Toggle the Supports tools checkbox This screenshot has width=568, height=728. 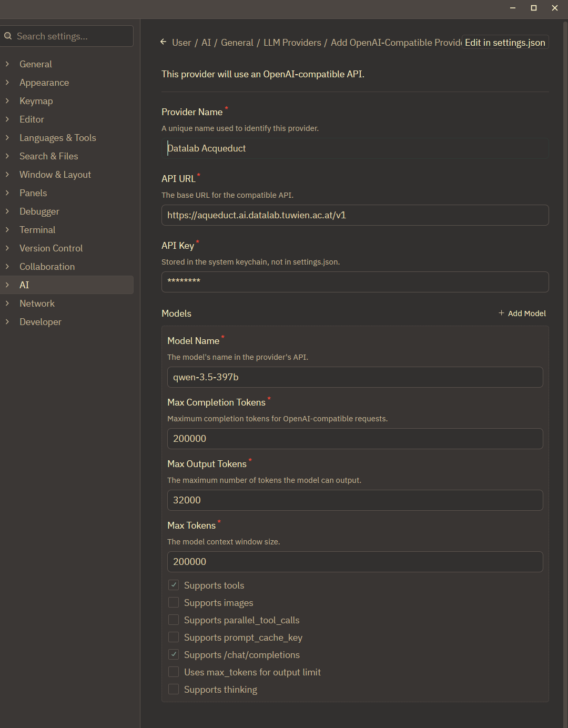174,585
